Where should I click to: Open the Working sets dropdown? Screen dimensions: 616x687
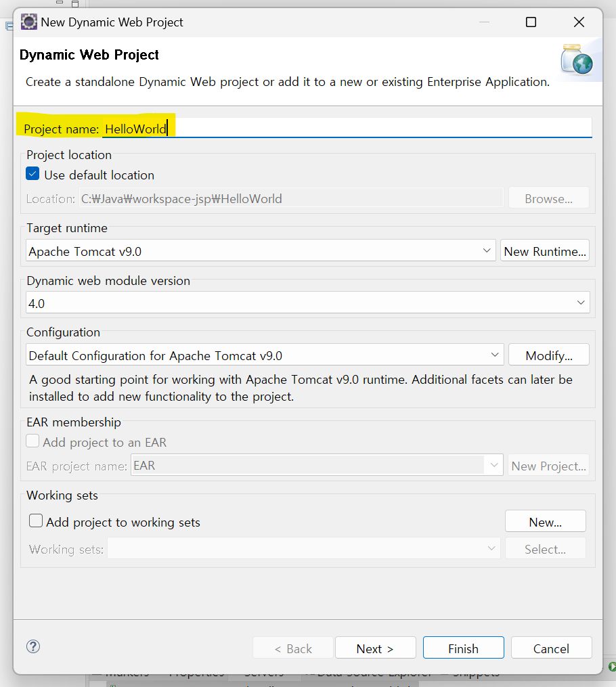304,548
